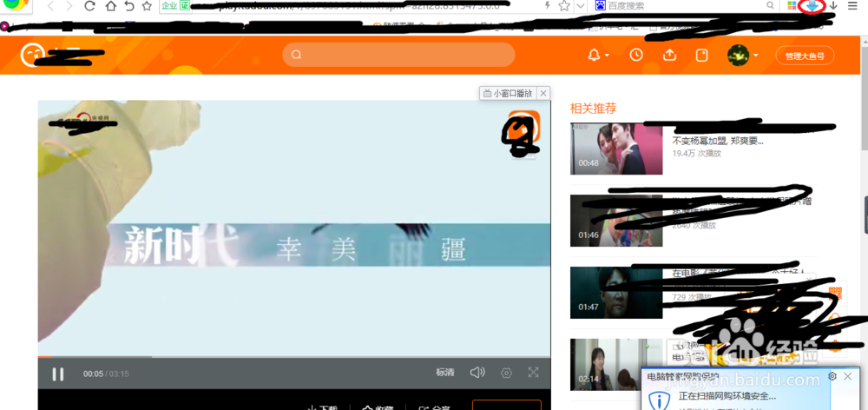The width and height of the screenshot is (868, 410).
Task: Click the upload video icon
Action: (670, 55)
